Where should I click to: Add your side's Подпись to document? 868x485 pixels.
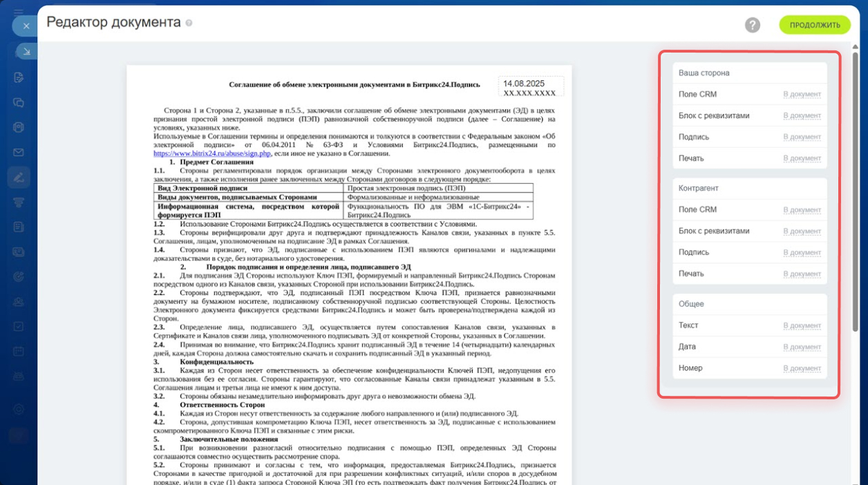coord(802,137)
